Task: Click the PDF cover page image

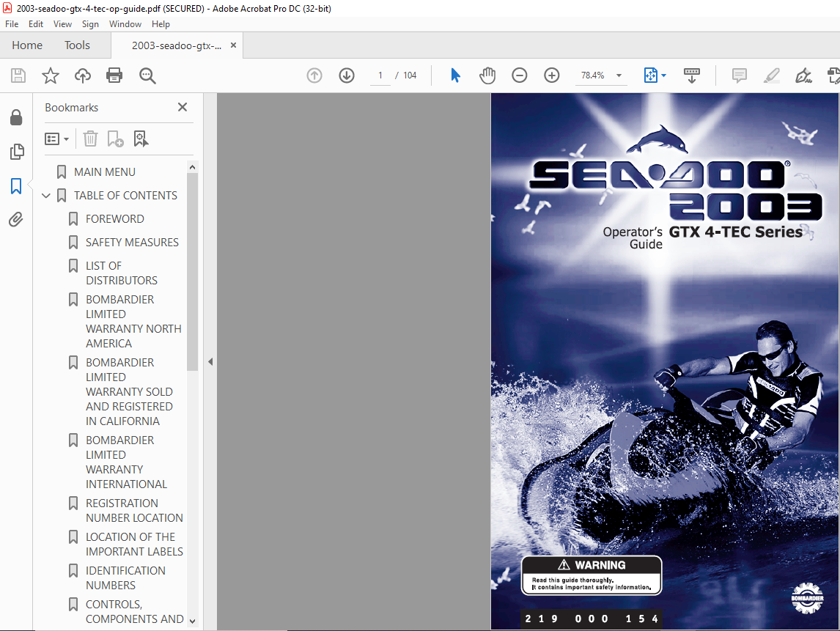Action: (665, 361)
